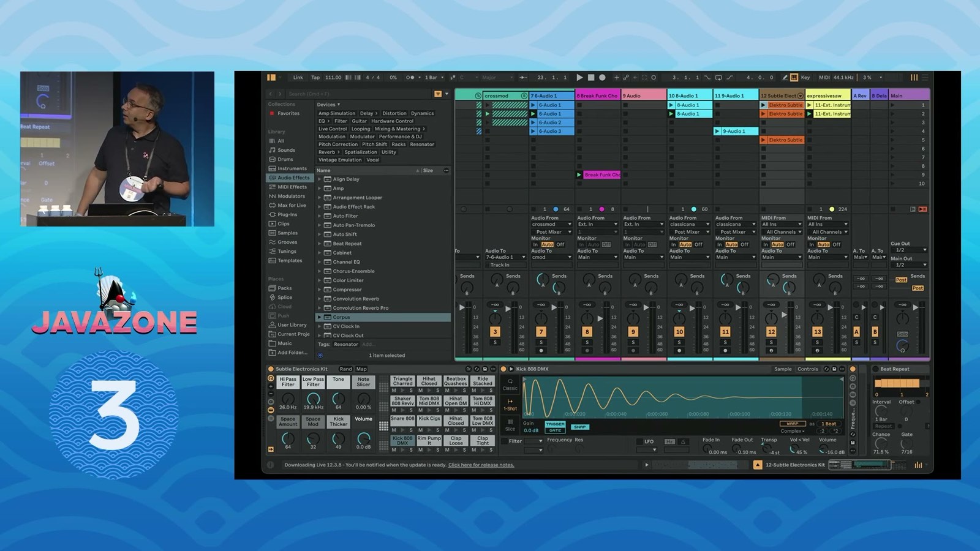Viewport: 980px width, 551px height.
Task: Enable the transport Record button
Action: (602, 78)
